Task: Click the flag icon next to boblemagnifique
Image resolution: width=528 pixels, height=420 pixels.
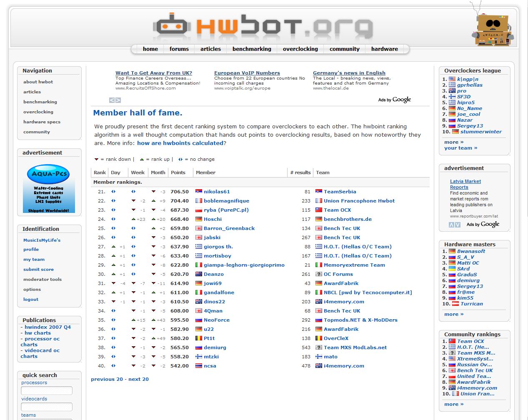Action: tap(199, 201)
